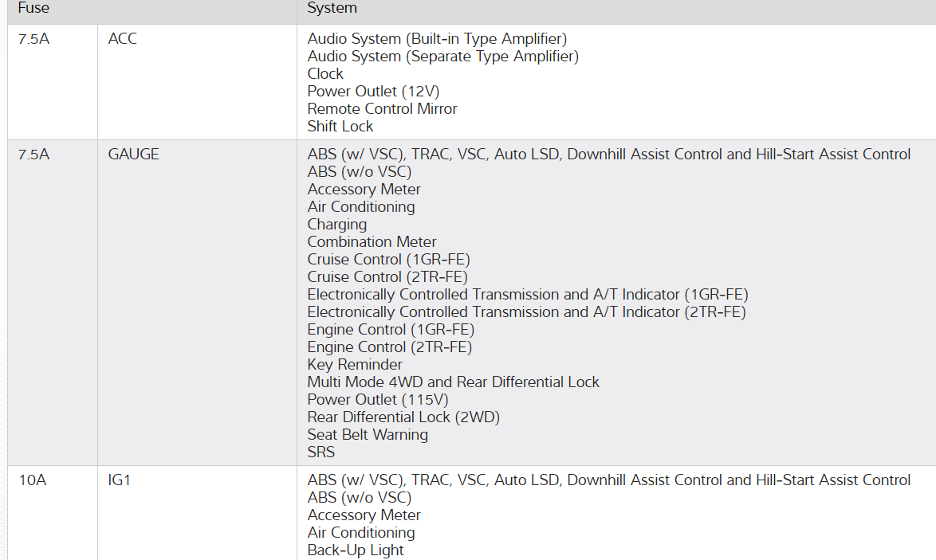
Task: Click the Key Reminder entry
Action: [x=355, y=364]
